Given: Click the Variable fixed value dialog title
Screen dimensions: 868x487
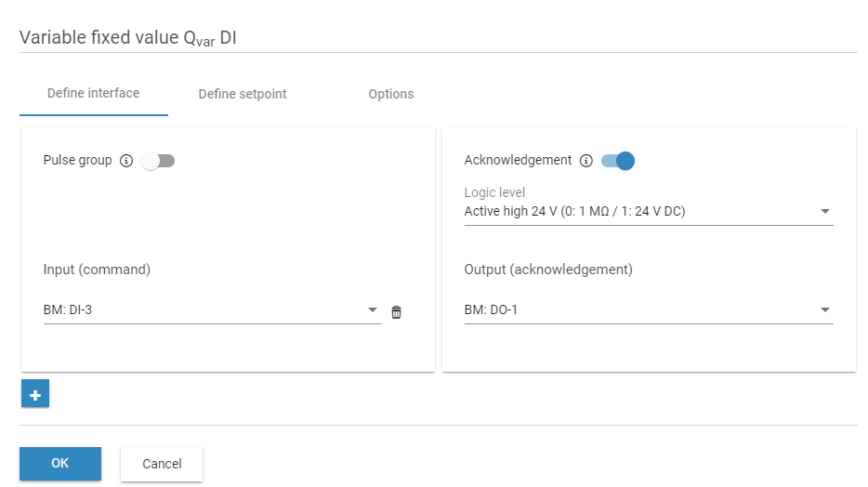Looking at the screenshot, I should tap(128, 38).
